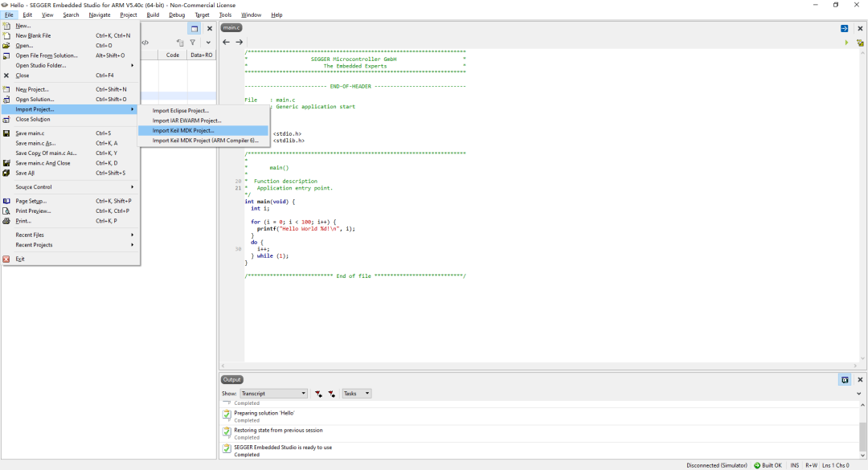Open the Build menu
868x470 pixels.
coord(153,15)
